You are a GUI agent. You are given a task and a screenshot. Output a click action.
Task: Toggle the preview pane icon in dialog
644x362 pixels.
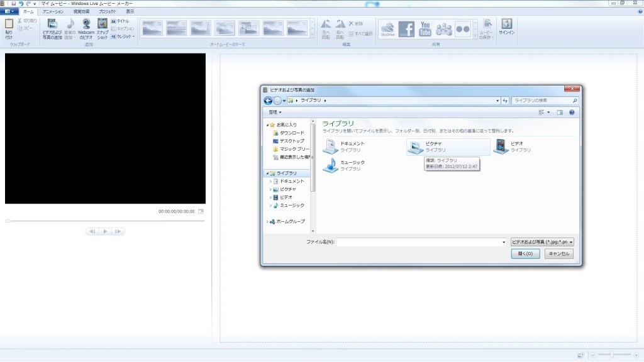coord(559,112)
